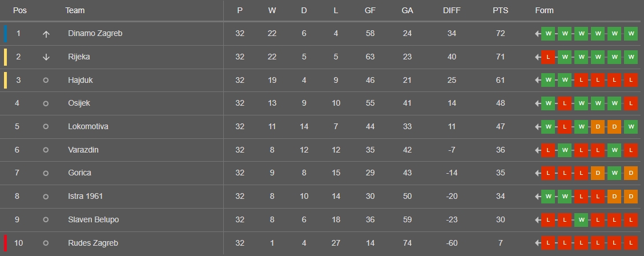Viewport: 644px width, 256px height.
Task: Sort table by PTS column header
Action: pyautogui.click(x=500, y=11)
